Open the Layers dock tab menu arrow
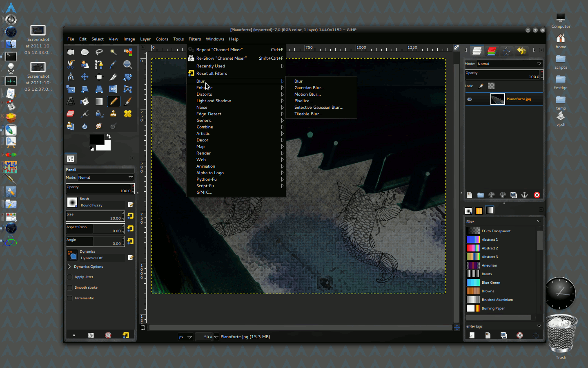The height and width of the screenshot is (368, 588). [x=541, y=50]
